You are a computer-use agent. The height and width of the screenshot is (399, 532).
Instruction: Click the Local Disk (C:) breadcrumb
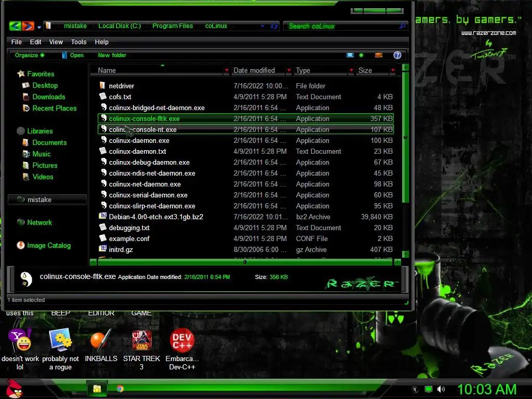pos(119,26)
